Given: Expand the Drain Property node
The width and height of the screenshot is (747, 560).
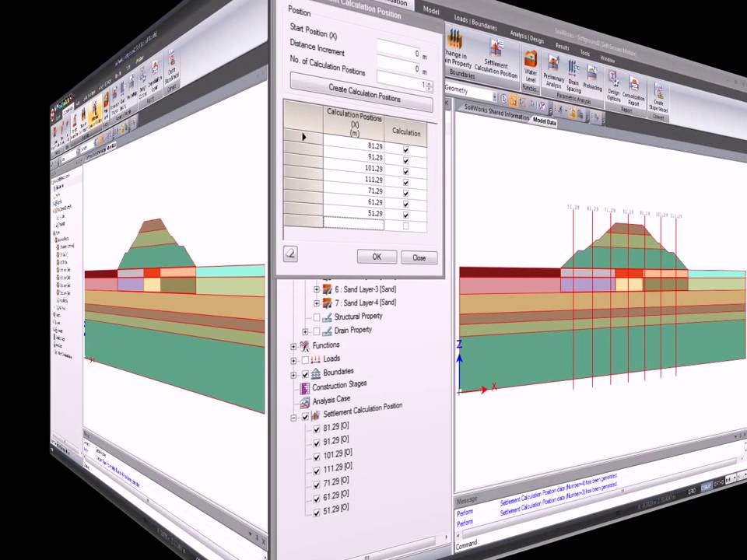Looking at the screenshot, I should pyautogui.click(x=305, y=331).
